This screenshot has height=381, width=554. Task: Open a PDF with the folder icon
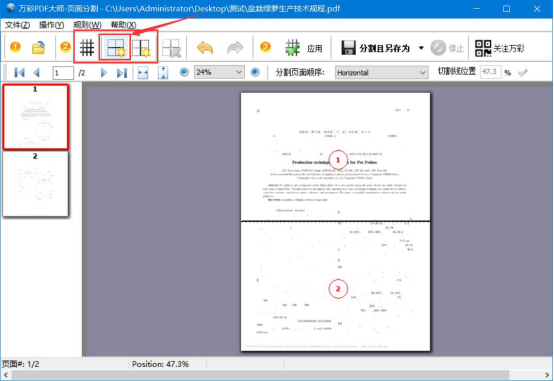[39, 47]
